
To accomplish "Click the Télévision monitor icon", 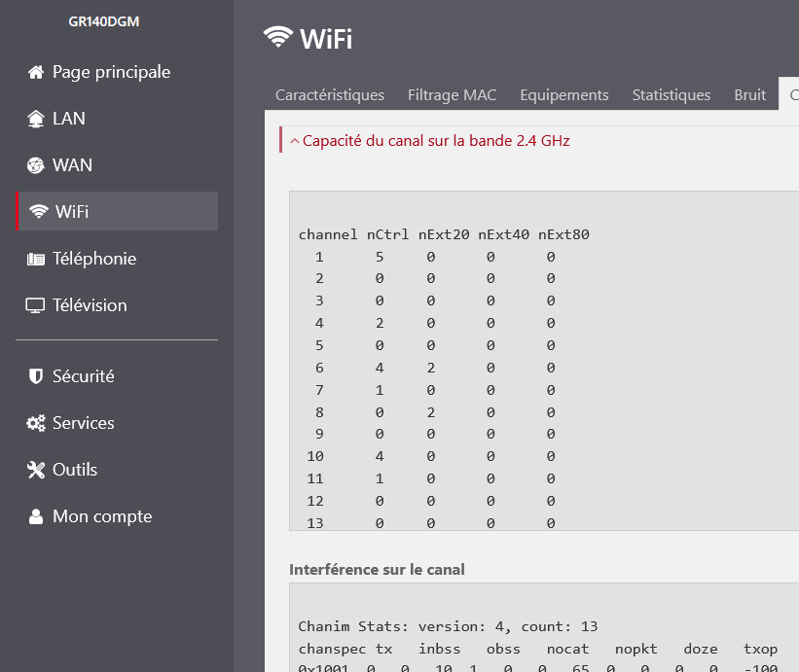I will pyautogui.click(x=36, y=305).
